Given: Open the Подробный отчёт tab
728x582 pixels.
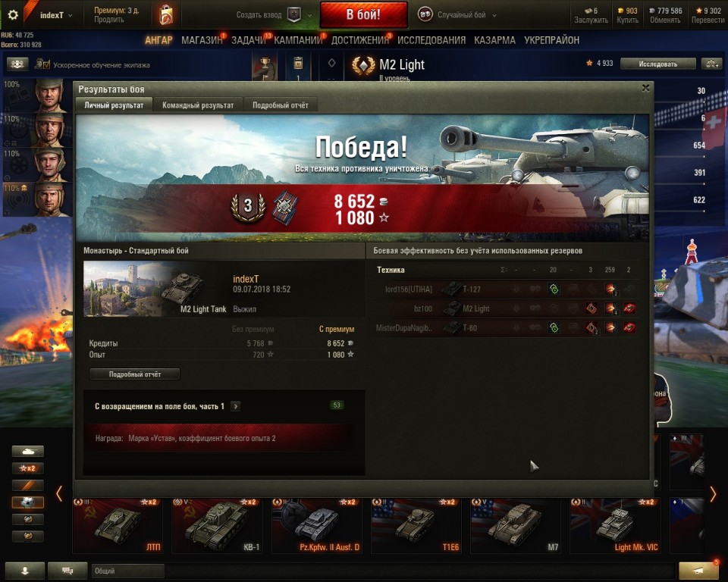Looking at the screenshot, I should click(x=281, y=105).
